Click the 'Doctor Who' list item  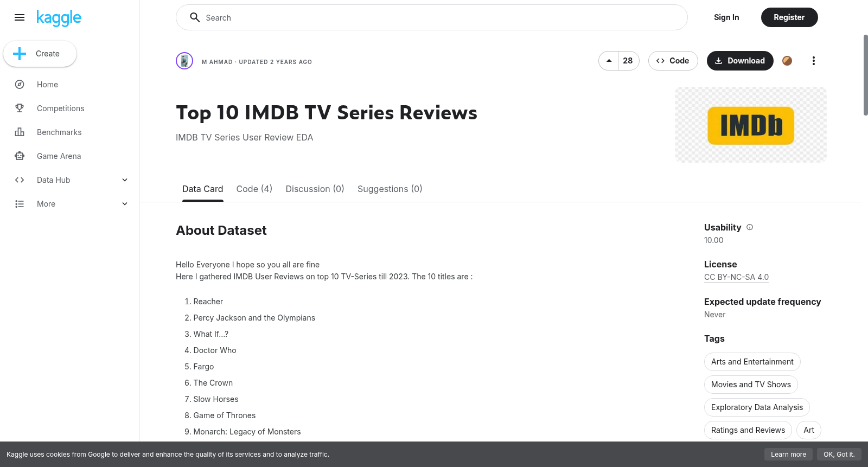pyautogui.click(x=215, y=350)
